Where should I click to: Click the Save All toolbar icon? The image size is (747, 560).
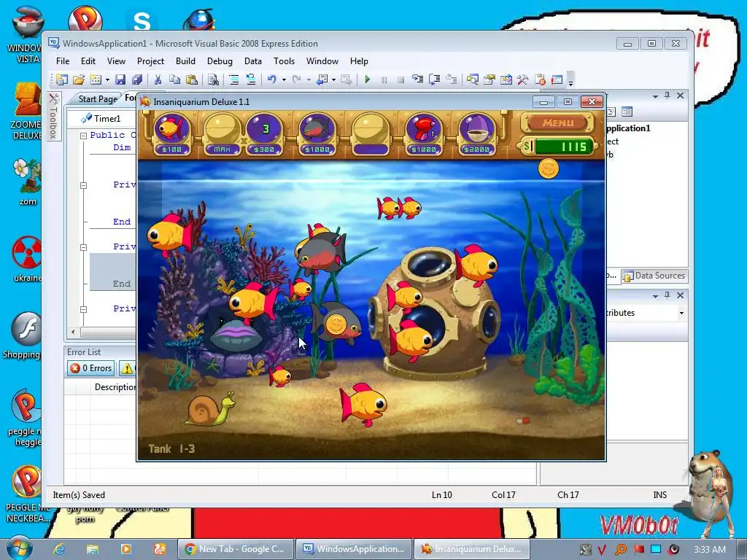pos(137,79)
